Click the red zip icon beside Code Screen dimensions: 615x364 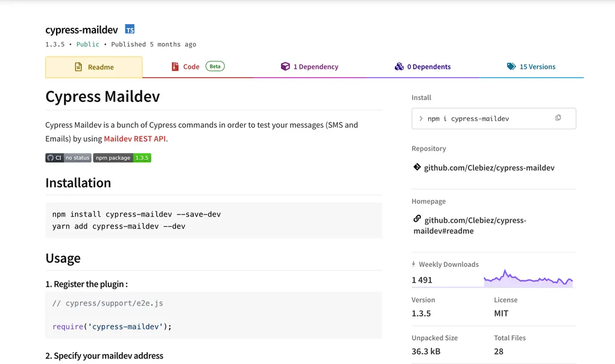[x=175, y=67]
